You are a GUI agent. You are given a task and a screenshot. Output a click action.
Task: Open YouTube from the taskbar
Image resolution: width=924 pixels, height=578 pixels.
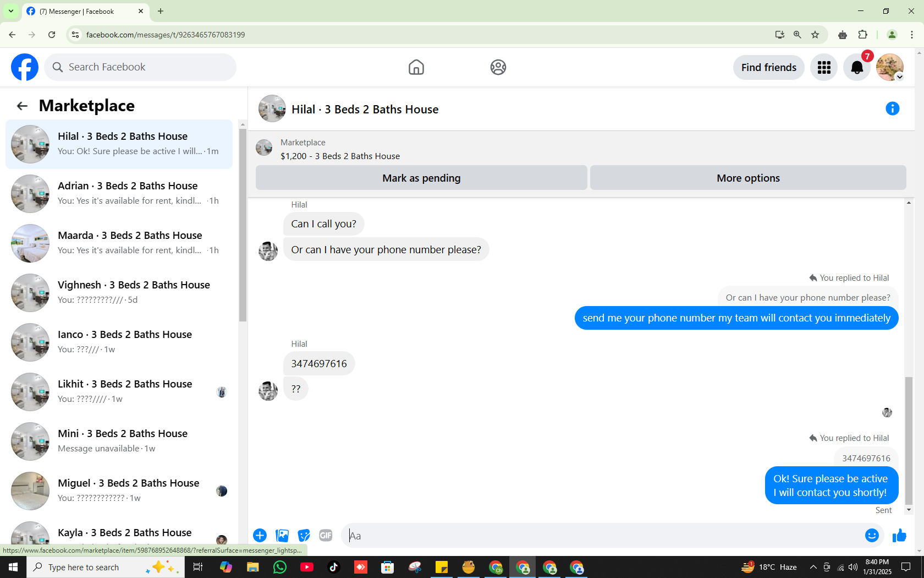(307, 567)
